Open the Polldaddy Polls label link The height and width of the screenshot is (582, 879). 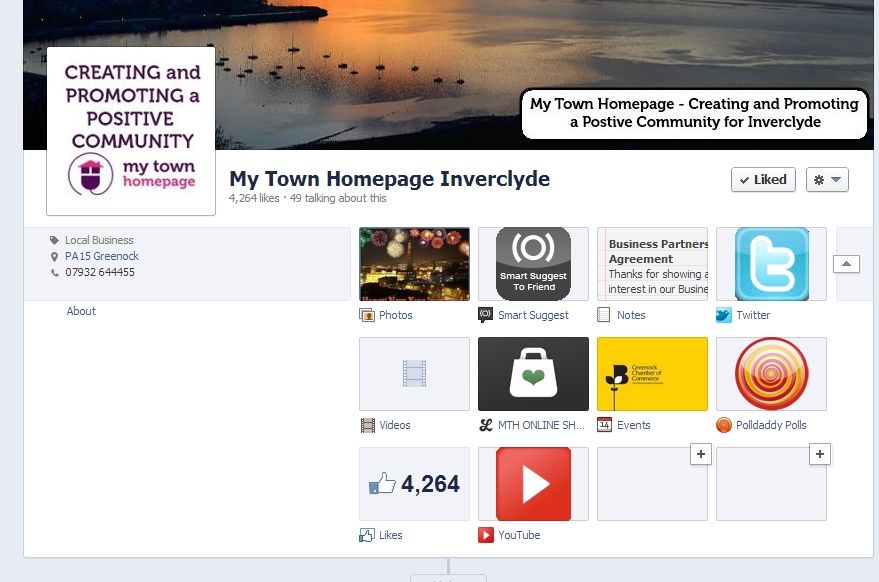pos(771,425)
